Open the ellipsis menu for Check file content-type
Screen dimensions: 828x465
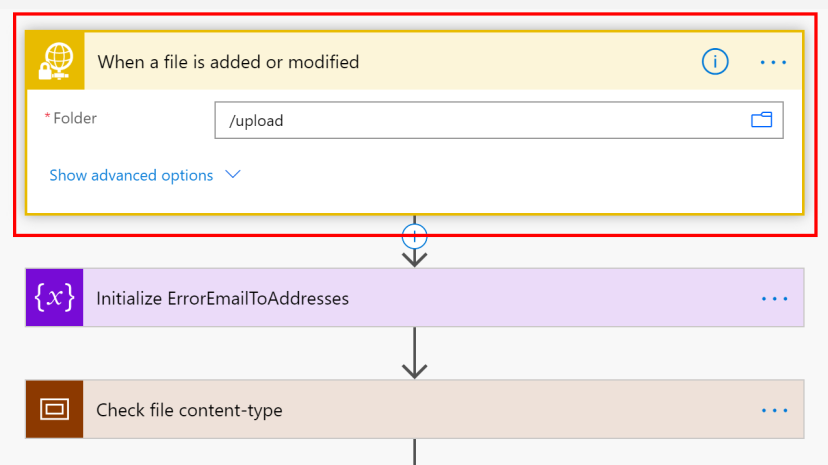pyautogui.click(x=774, y=410)
